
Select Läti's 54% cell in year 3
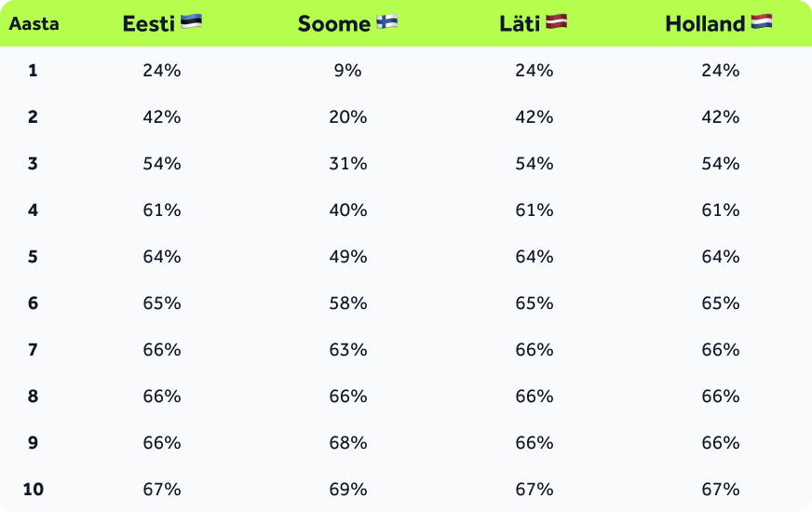pos(534,164)
